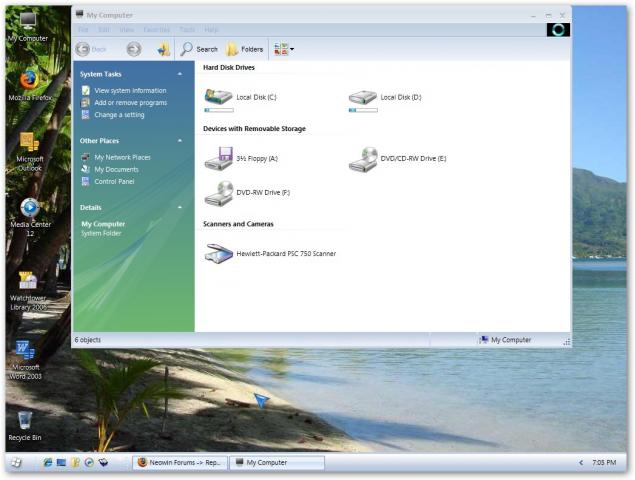This screenshot has height=480, width=635.
Task: Collapse the Other Places section
Action: click(180, 141)
